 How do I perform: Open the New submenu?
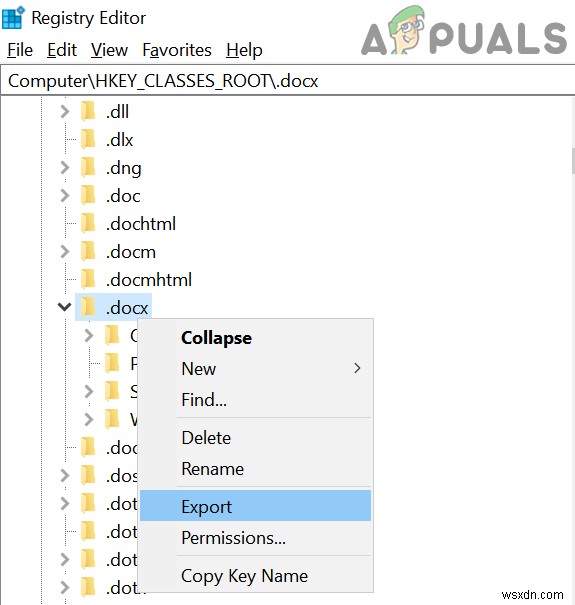[x=255, y=368]
